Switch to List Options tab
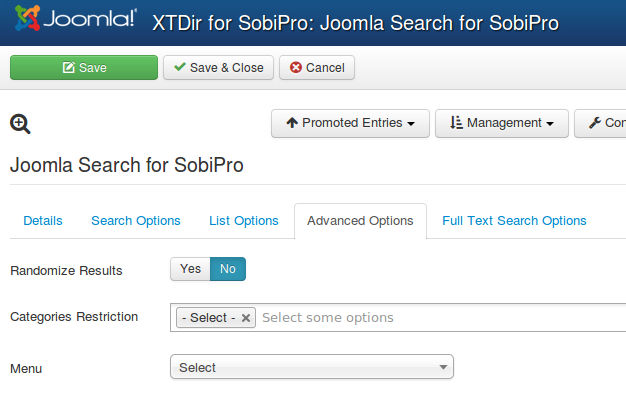Viewport: 626px width, 419px height. pyautogui.click(x=244, y=221)
